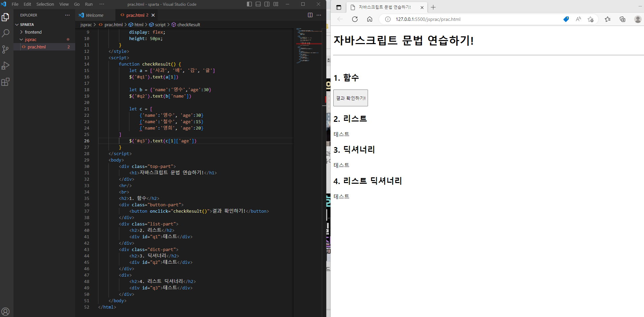Click the browser tab actions menu icon
644x317 pixels.
(339, 7)
